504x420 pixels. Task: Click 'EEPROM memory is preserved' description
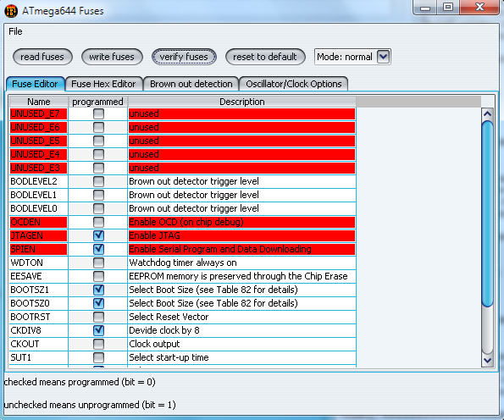(241, 276)
